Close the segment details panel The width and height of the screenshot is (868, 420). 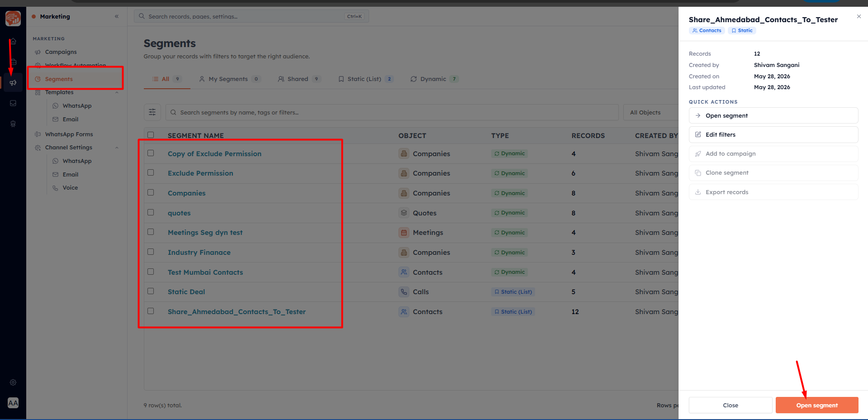click(x=859, y=16)
